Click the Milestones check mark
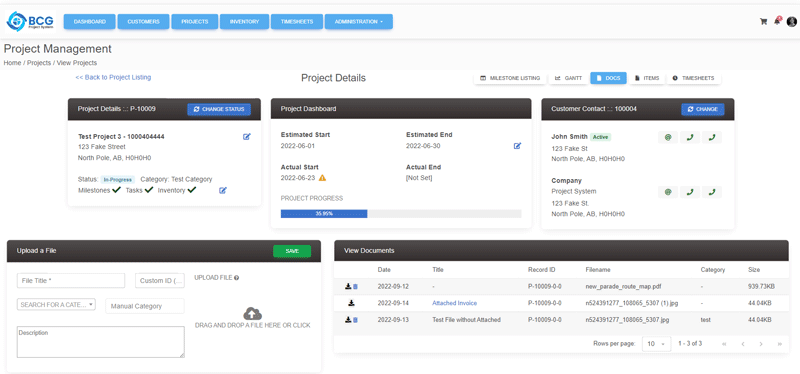The image size is (800, 374). (x=116, y=190)
